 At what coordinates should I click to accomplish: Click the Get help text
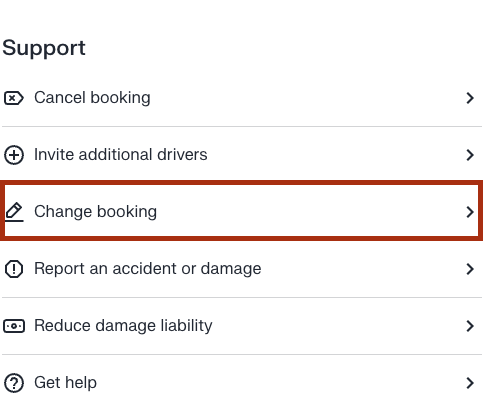(65, 383)
